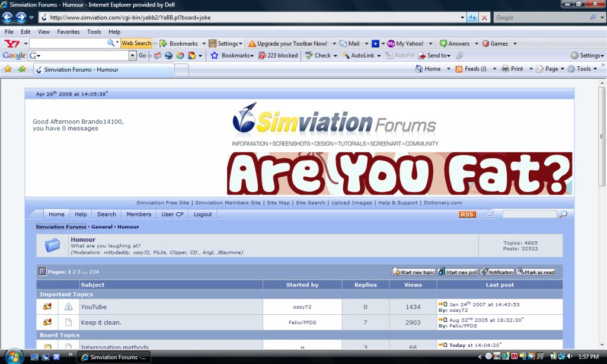Viewport: 607px width, 364px height.
Task: Switch to the User CP forum tab
Action: [172, 214]
